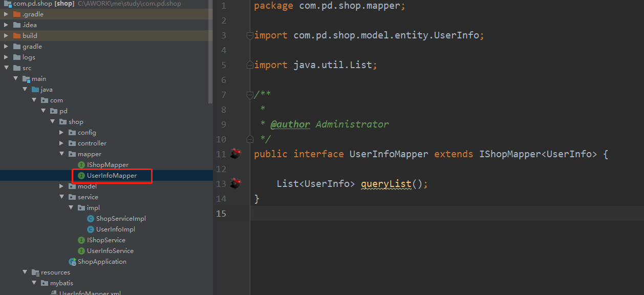Image resolution: width=644 pixels, height=295 pixels.
Task: Click the logs folder icon
Action: [17, 57]
